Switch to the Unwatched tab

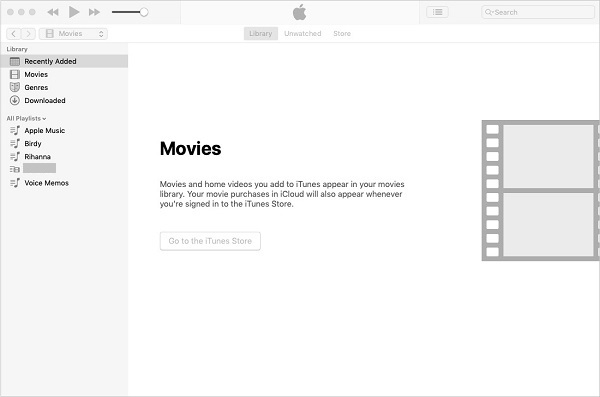pyautogui.click(x=303, y=34)
